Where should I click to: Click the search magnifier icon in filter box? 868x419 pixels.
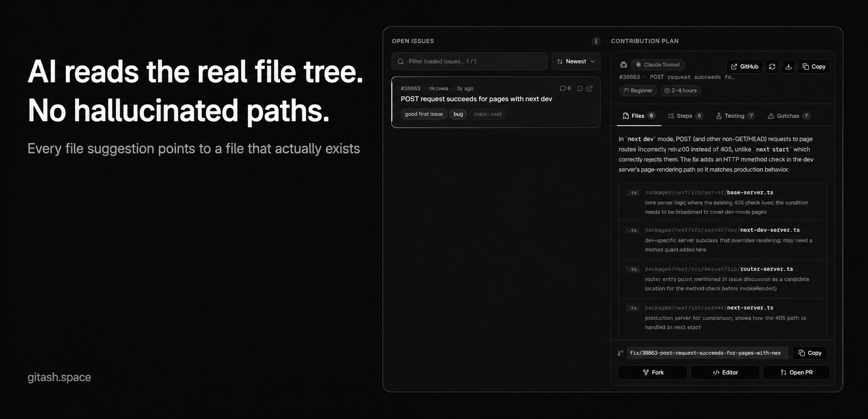click(401, 62)
